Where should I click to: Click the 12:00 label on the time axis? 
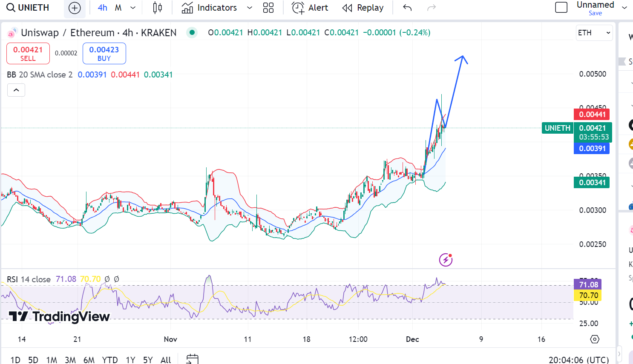tap(358, 339)
